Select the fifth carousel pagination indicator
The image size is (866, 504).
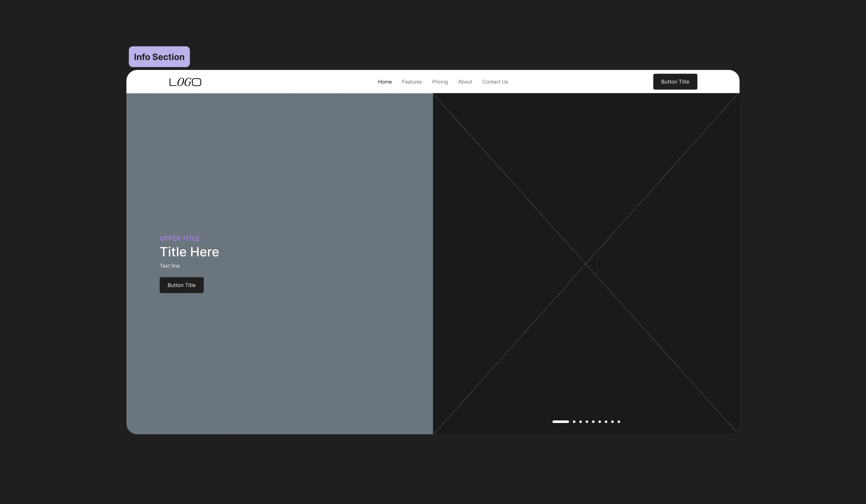[x=593, y=422]
